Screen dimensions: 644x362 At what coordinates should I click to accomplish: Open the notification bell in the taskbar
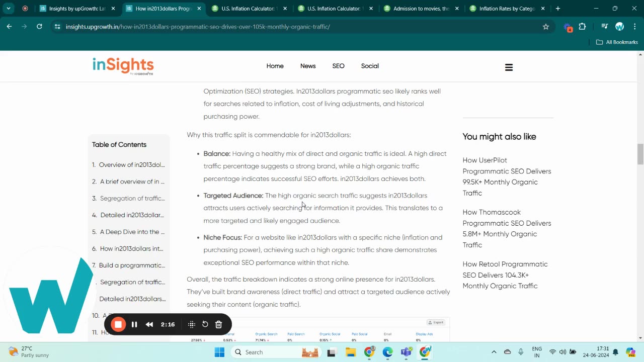click(615, 352)
